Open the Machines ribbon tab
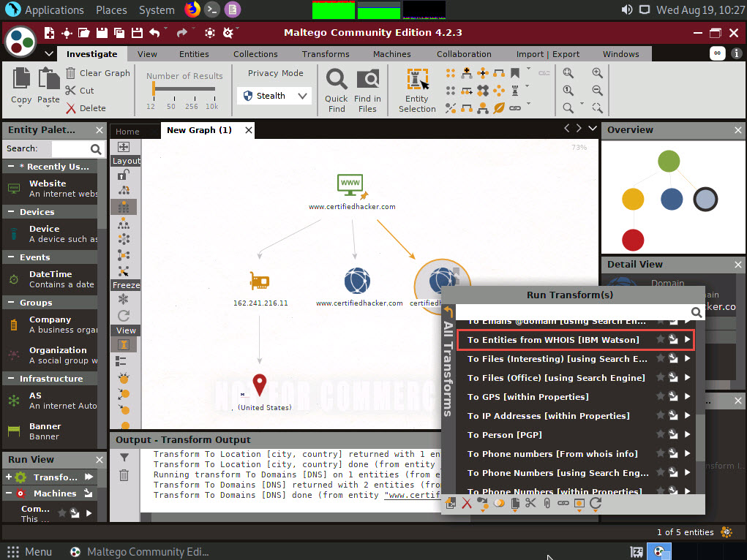The height and width of the screenshot is (560, 747). [x=391, y=54]
